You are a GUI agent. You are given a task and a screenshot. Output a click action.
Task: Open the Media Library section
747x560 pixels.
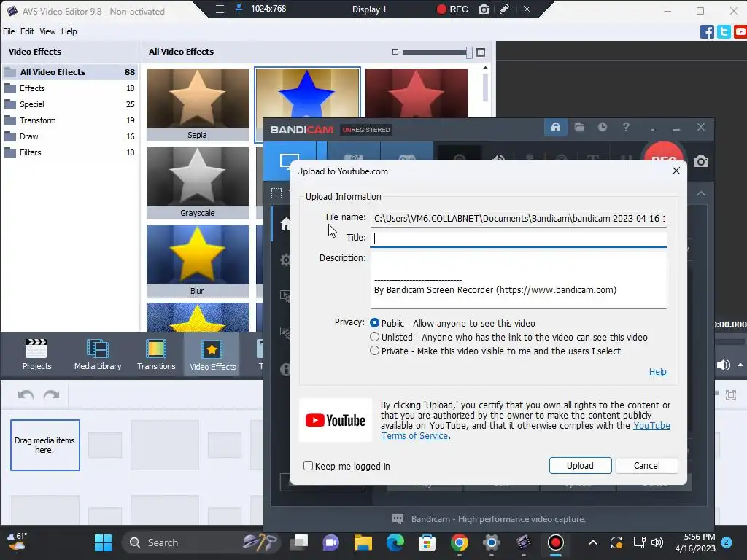98,354
